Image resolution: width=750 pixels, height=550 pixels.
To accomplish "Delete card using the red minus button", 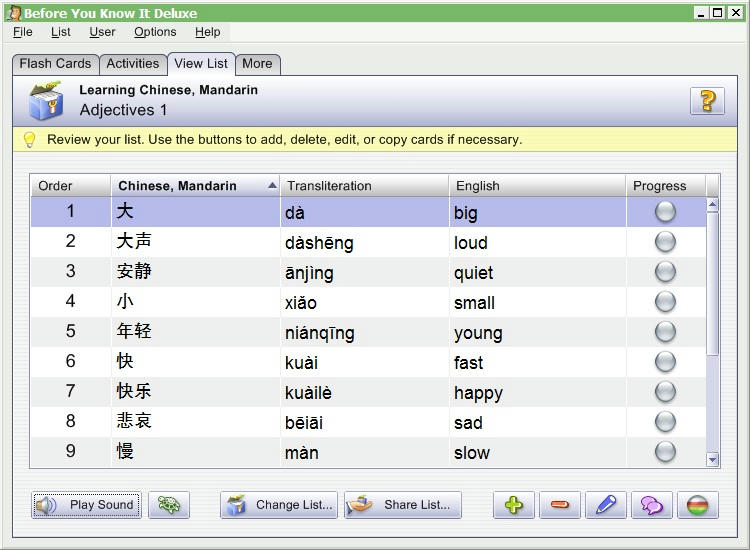I will (x=560, y=505).
